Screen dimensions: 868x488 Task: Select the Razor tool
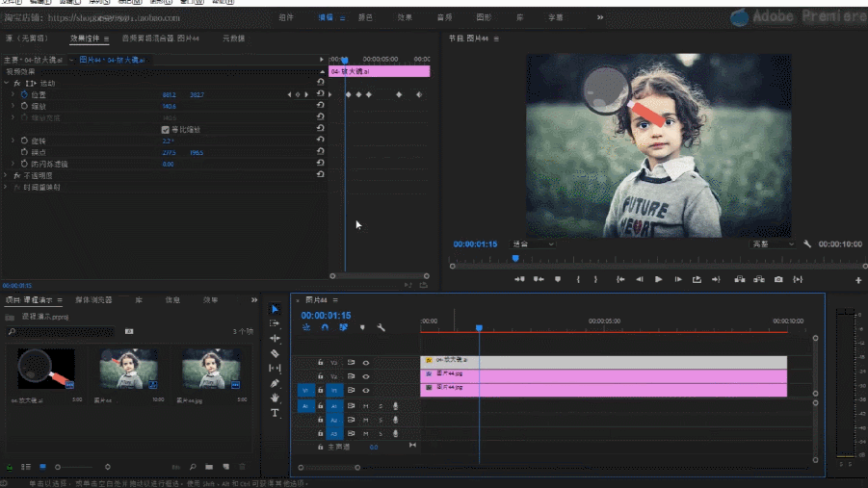click(x=275, y=353)
